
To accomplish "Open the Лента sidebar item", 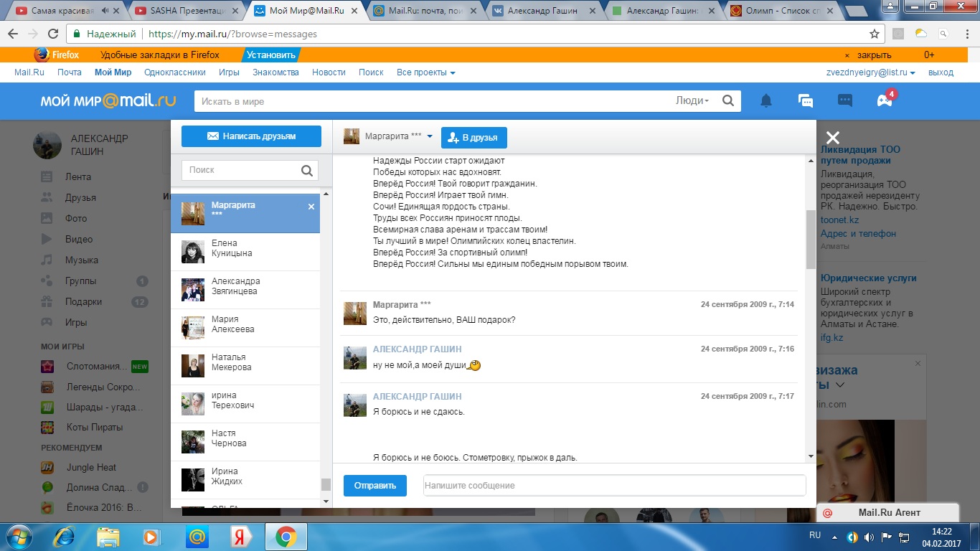I will [x=78, y=176].
